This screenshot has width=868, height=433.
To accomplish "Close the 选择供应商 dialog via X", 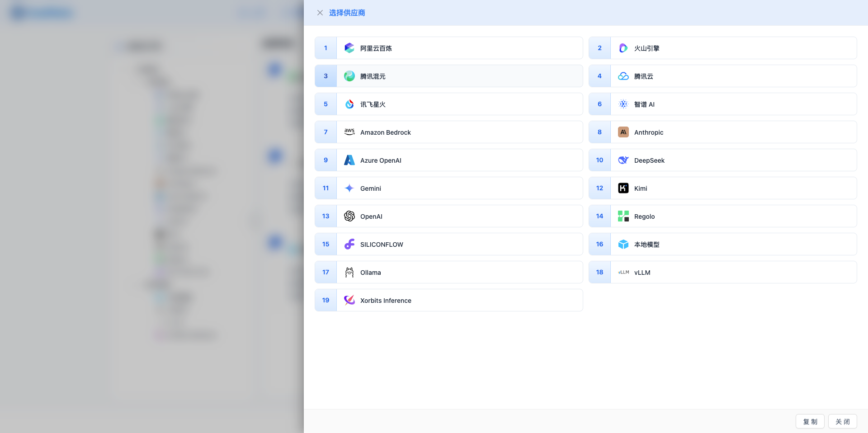I will tap(320, 13).
